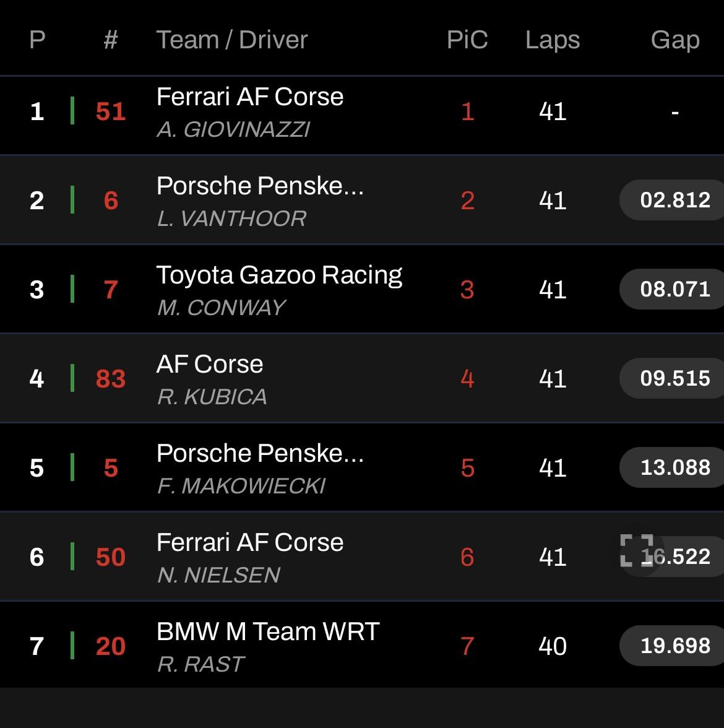Open the Toyota Gazoo Racing team entry
724x728 pixels.
(280, 275)
